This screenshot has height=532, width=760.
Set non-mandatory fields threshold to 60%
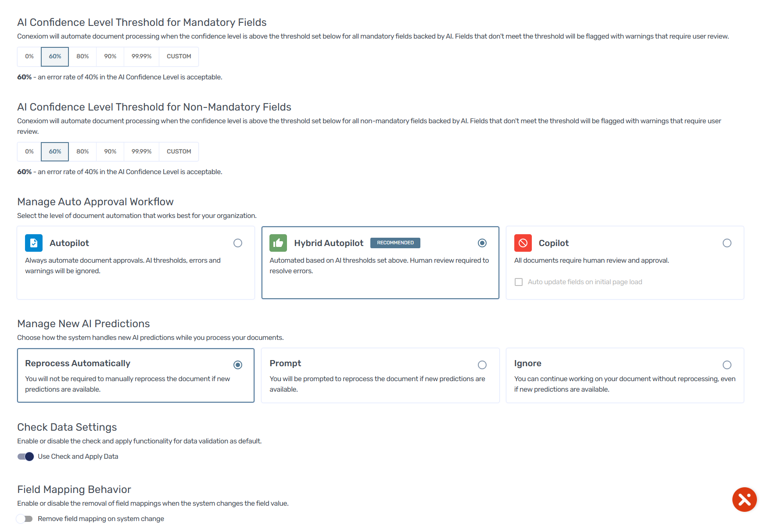55,152
